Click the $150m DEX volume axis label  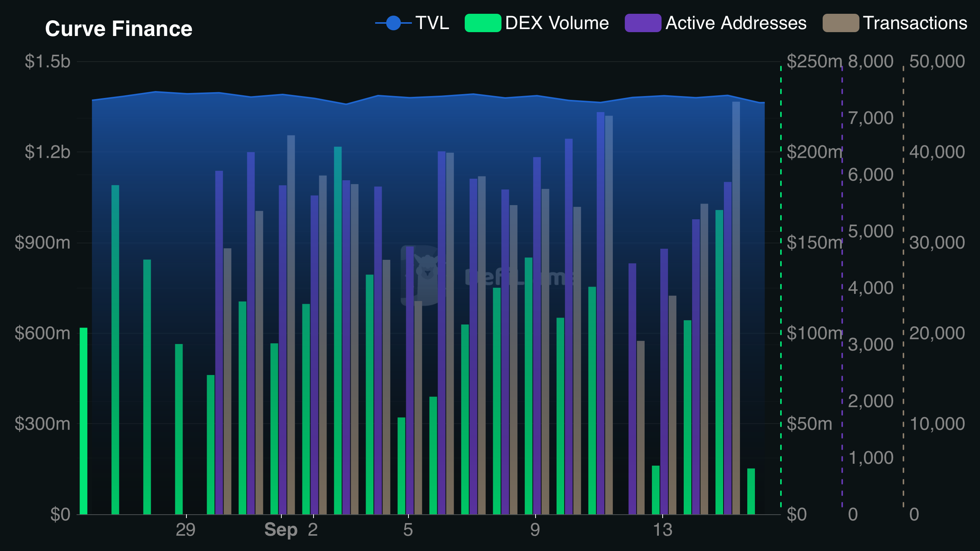tap(815, 243)
